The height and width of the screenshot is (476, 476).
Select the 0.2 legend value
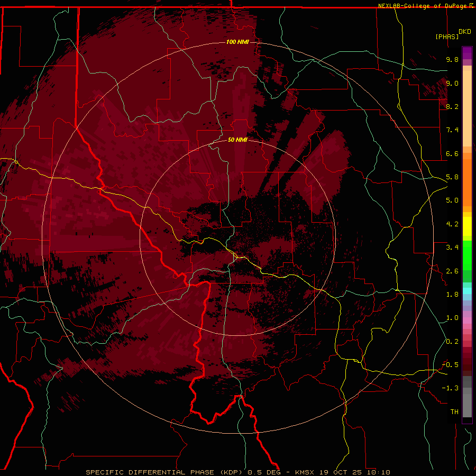[x=452, y=342]
